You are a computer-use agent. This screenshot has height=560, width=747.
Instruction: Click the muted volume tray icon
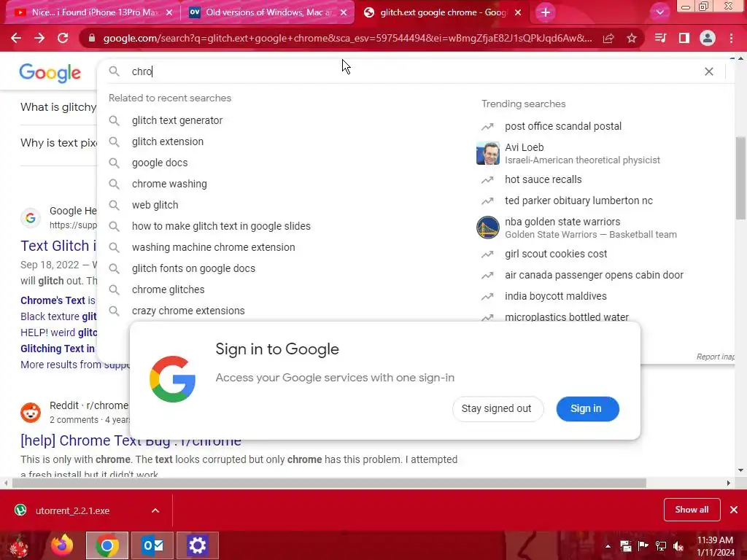[x=678, y=546]
